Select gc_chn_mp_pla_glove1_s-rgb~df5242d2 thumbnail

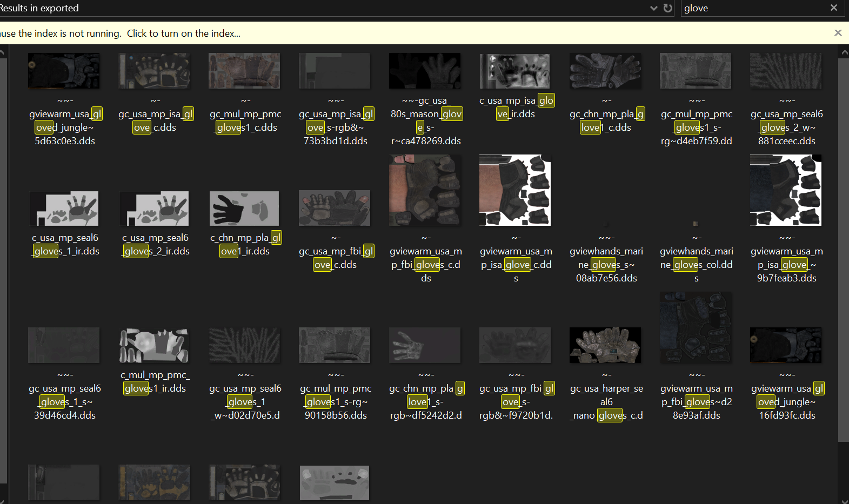point(425,345)
